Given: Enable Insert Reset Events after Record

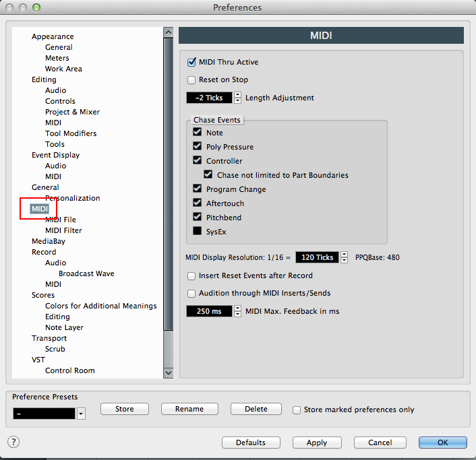Looking at the screenshot, I should (x=191, y=276).
